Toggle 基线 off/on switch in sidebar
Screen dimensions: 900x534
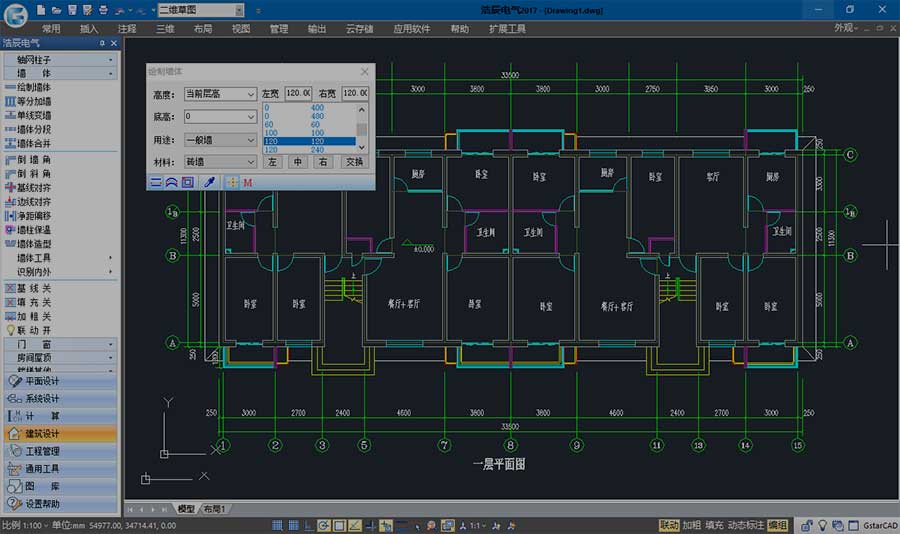(34, 287)
